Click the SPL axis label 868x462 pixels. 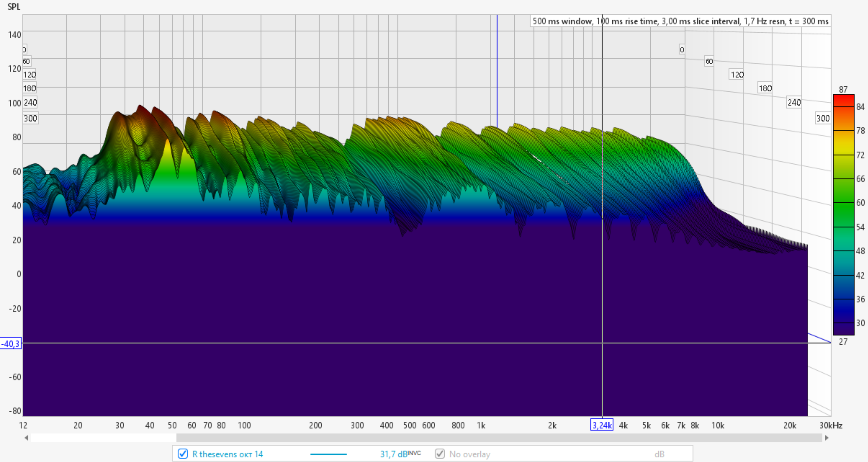point(14,7)
